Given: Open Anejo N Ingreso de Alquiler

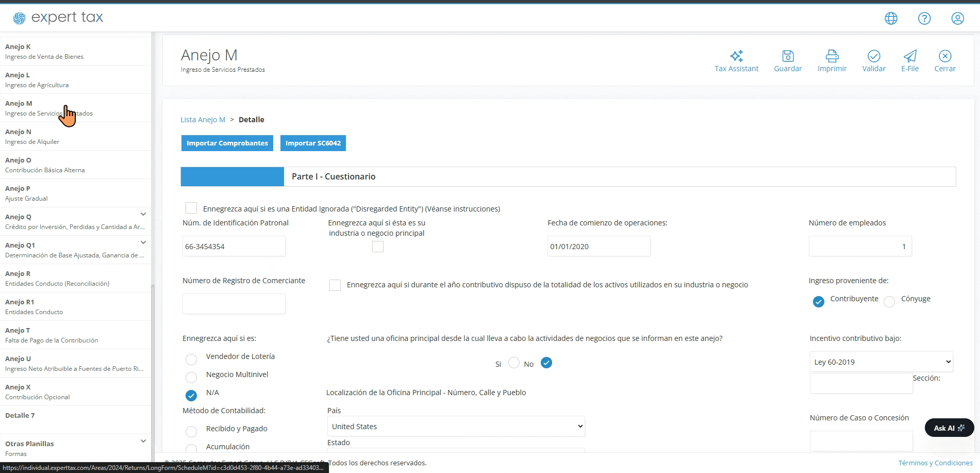Looking at the screenshot, I should (75, 136).
